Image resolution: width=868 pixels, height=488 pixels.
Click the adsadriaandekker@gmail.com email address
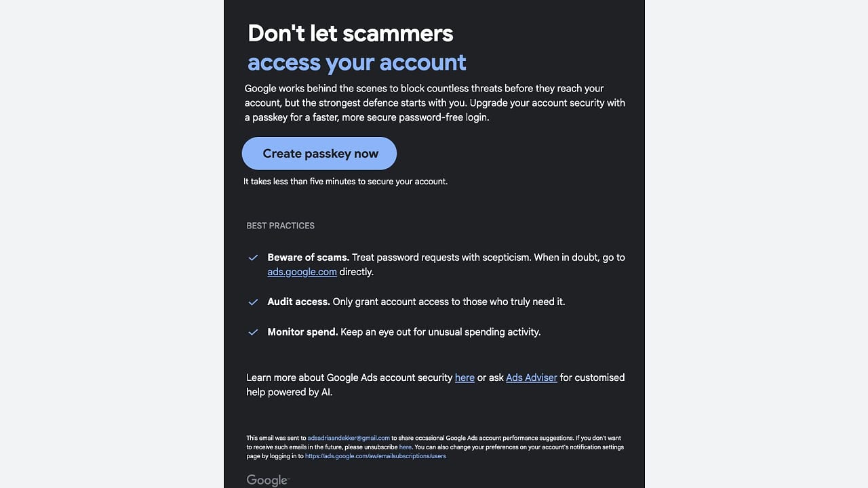[x=349, y=438]
